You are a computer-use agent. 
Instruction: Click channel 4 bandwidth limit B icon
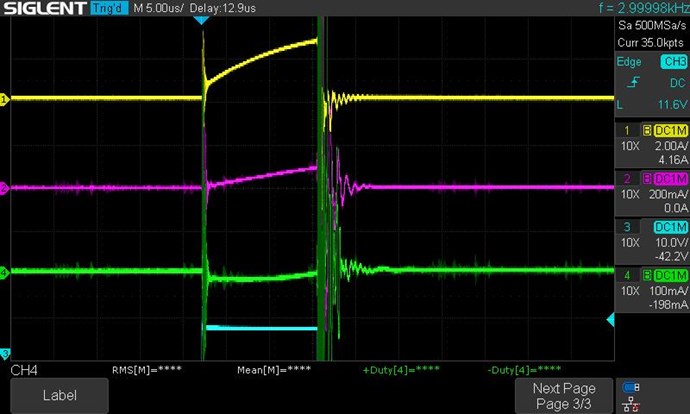(647, 275)
